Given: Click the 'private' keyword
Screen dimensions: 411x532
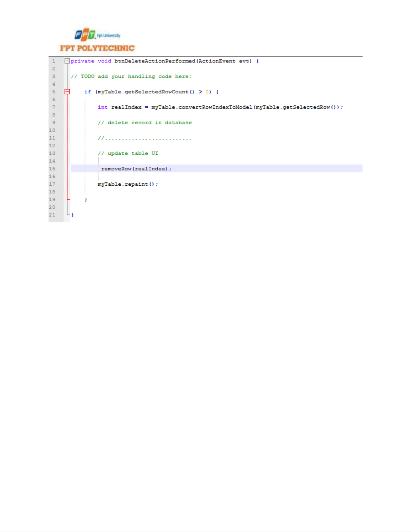Looking at the screenshot, I should click(x=83, y=61).
